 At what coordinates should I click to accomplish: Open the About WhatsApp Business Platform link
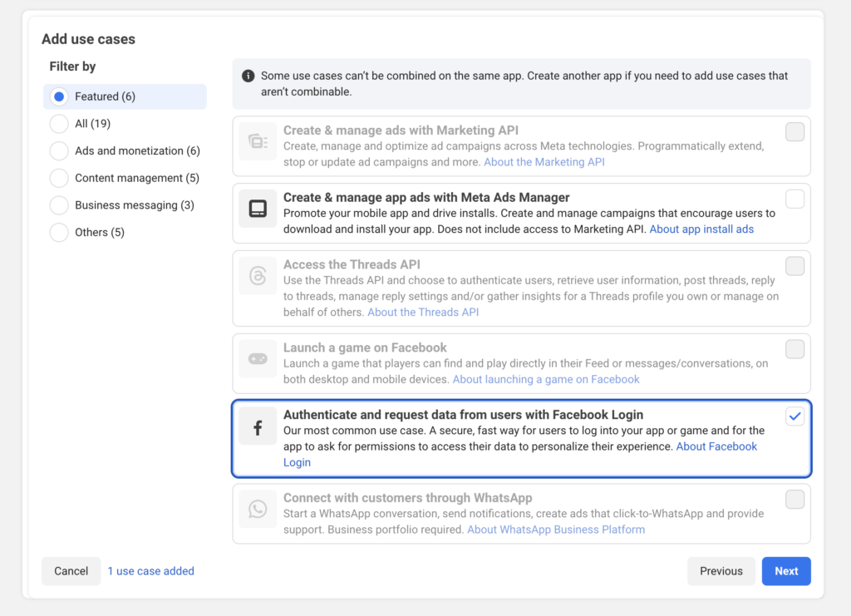[555, 529]
